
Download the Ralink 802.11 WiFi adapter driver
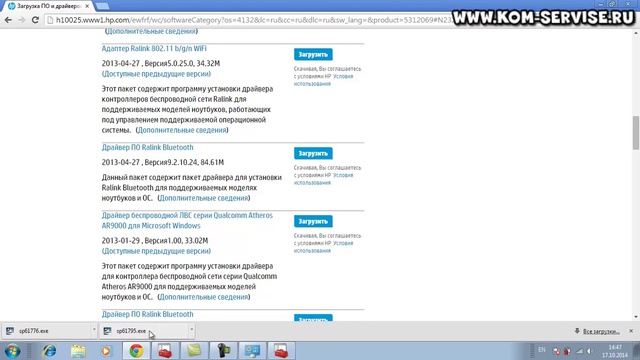tap(313, 54)
